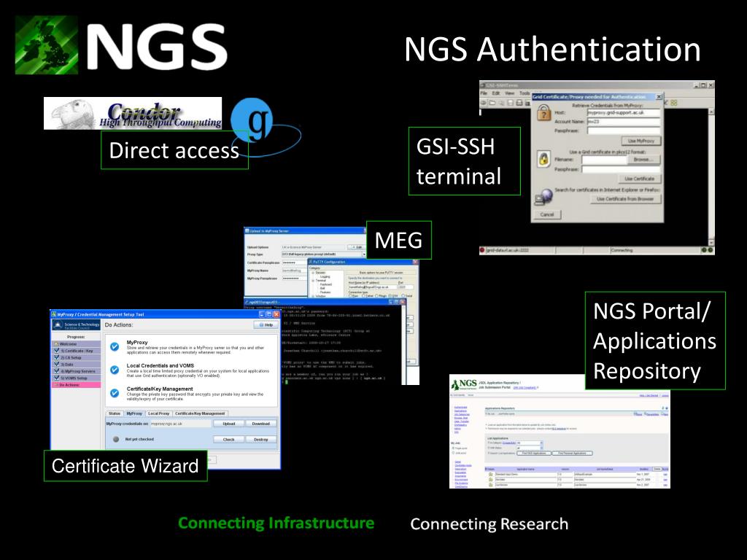Close the Grid Certificate/Proxy dialog
The image size is (747, 560).
[659, 97]
